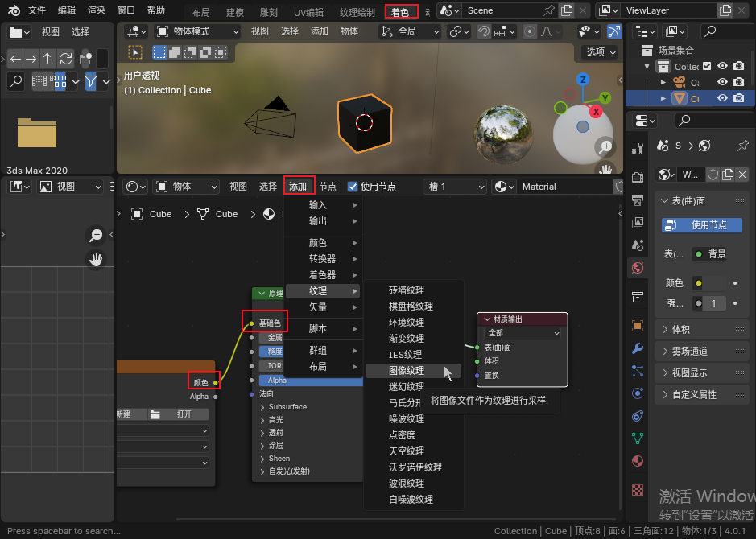This screenshot has width=756, height=539.
Task: Click the Modifiers wrench properties icon
Action: (638, 348)
